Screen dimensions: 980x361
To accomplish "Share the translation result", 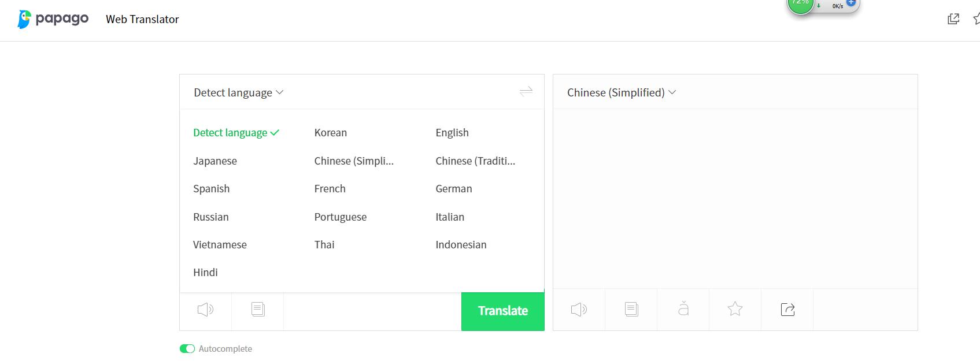I will coord(787,310).
